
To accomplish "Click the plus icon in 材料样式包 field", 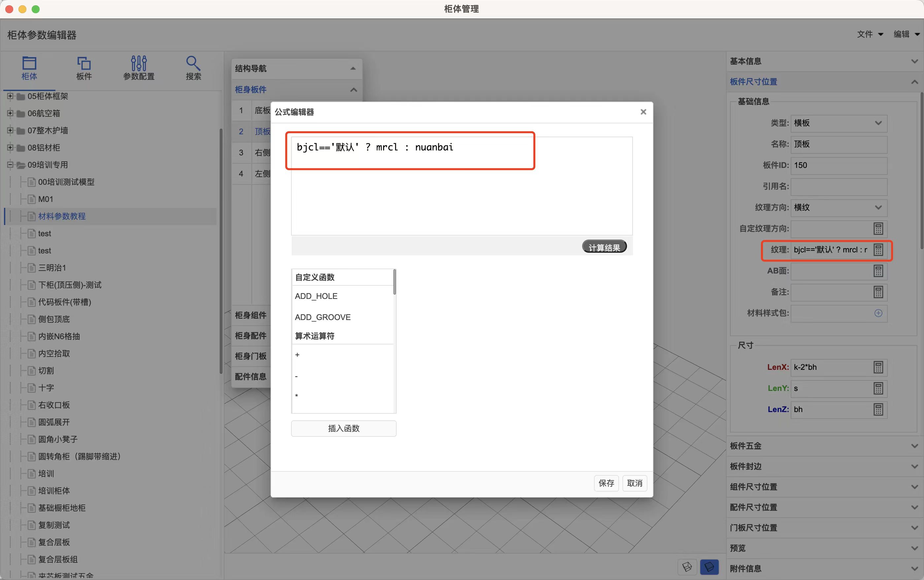I will [x=878, y=313].
